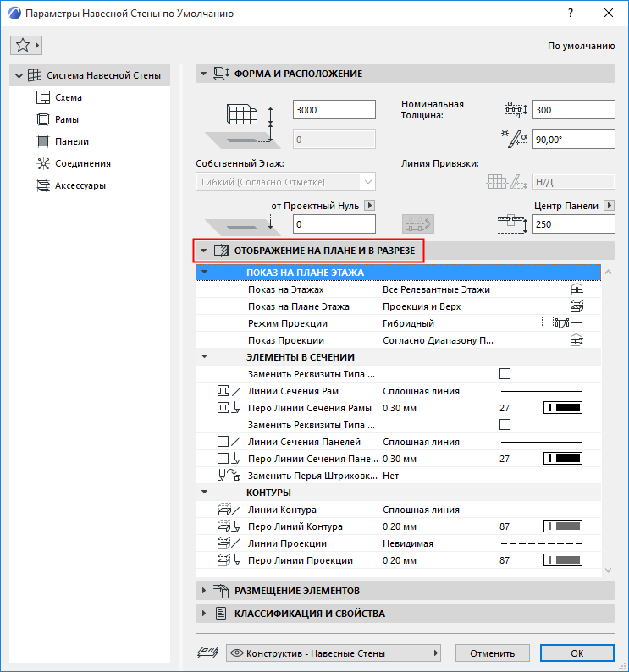Collapse Система Навесной Стены tree node
629x672 pixels.
tap(19, 75)
